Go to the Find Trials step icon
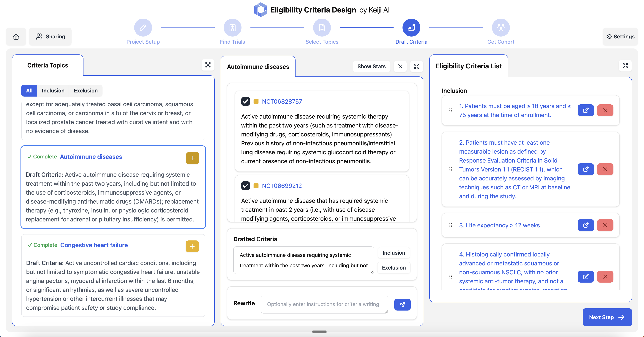Screen dimensions: 644x337 [x=232, y=28]
